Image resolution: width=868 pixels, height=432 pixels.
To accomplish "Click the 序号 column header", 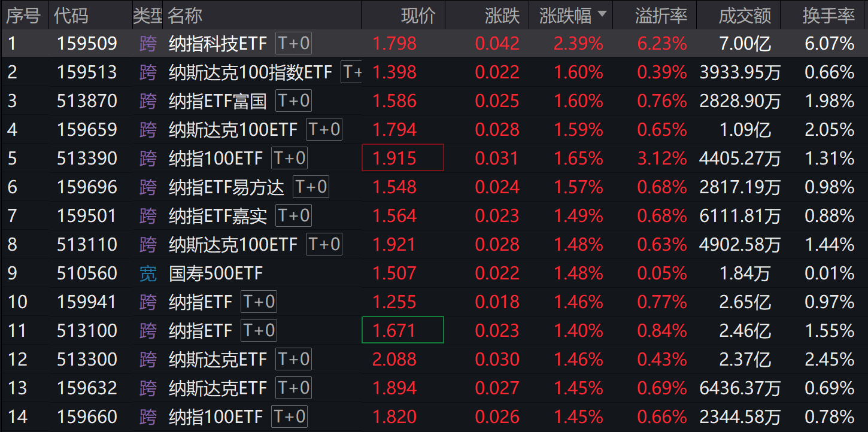I will (x=23, y=16).
